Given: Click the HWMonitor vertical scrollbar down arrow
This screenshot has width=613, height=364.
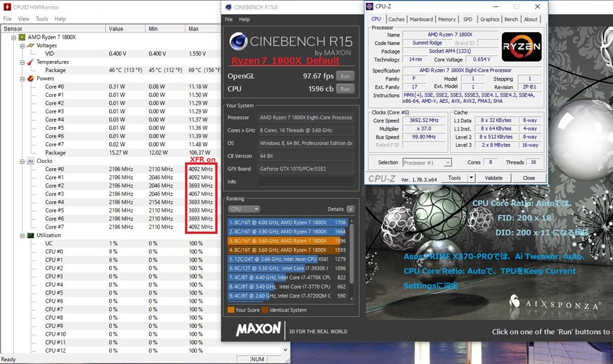Looking at the screenshot, I should [x=286, y=350].
